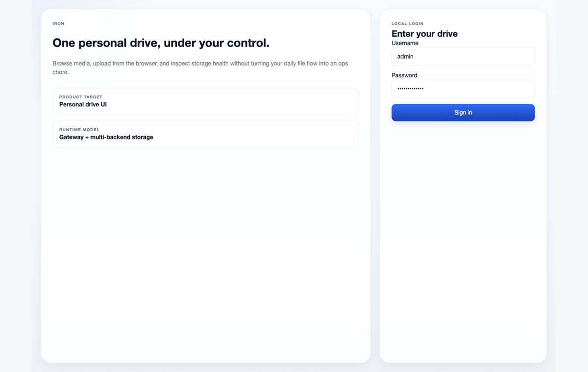Click "Gateway + multi-backend storage" text
Image resolution: width=588 pixels, height=372 pixels.
[106, 137]
